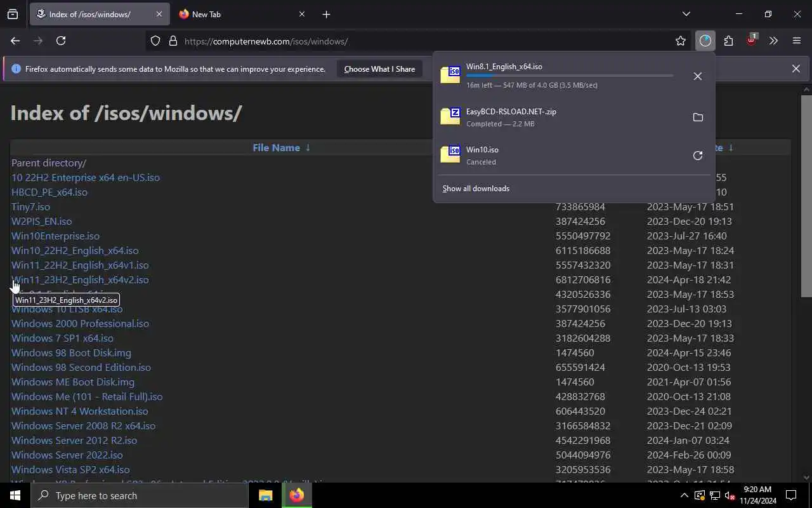This screenshot has height=508, width=812.
Task: Open the Parent directory link
Action: pyautogui.click(x=49, y=163)
